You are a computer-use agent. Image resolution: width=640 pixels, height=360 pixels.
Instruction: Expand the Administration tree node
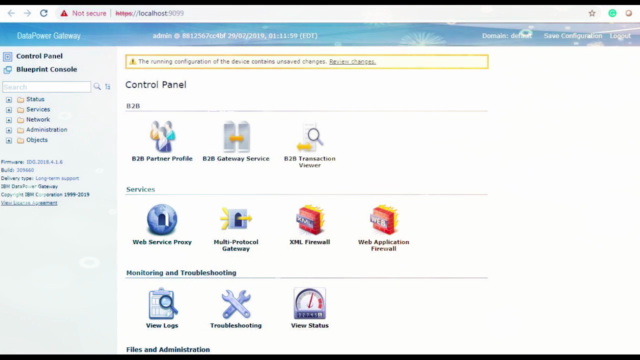[x=9, y=130]
